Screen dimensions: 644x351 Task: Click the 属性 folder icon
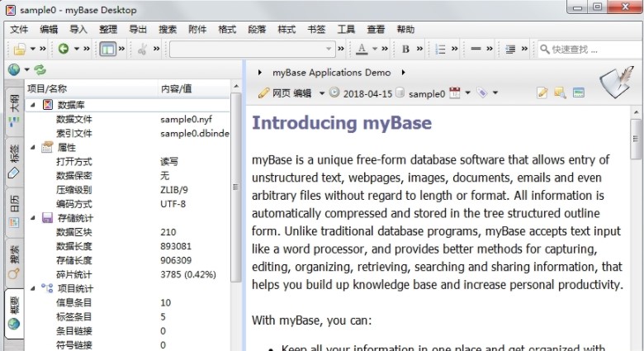point(48,147)
